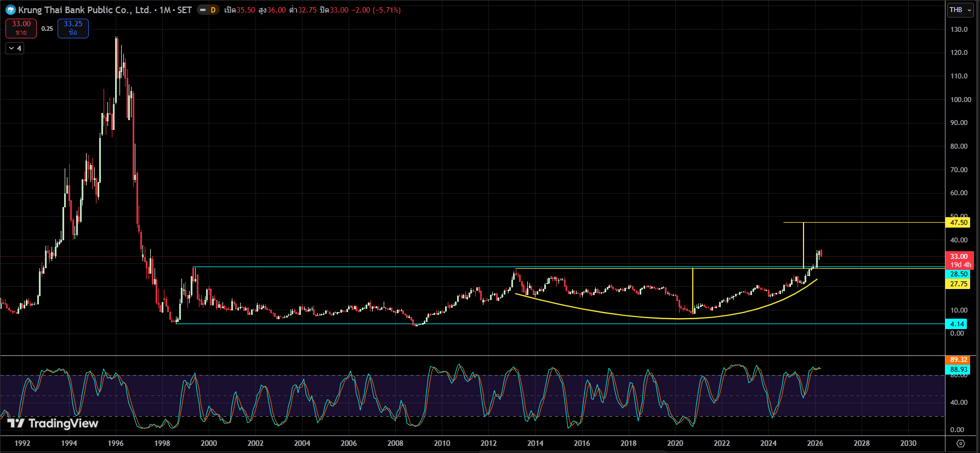Expand the collapsed indicators legend showing 4

(x=15, y=48)
